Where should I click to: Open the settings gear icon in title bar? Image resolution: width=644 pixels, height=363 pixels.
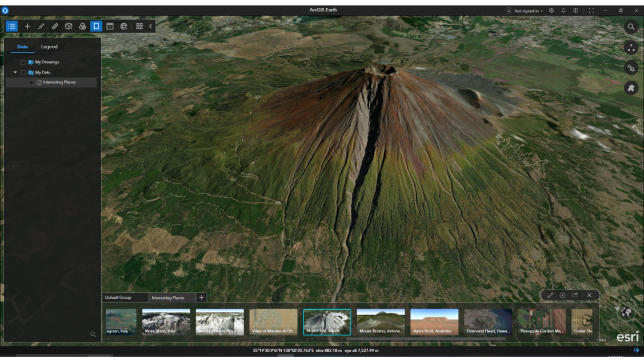point(552,11)
